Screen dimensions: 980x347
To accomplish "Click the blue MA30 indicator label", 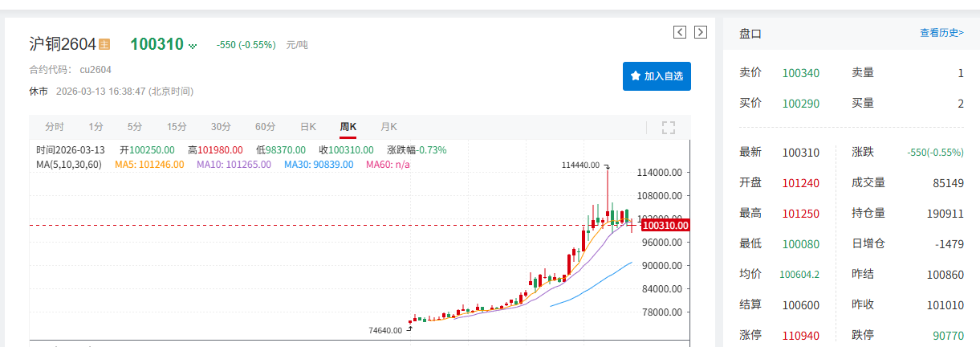I will pos(318,164).
